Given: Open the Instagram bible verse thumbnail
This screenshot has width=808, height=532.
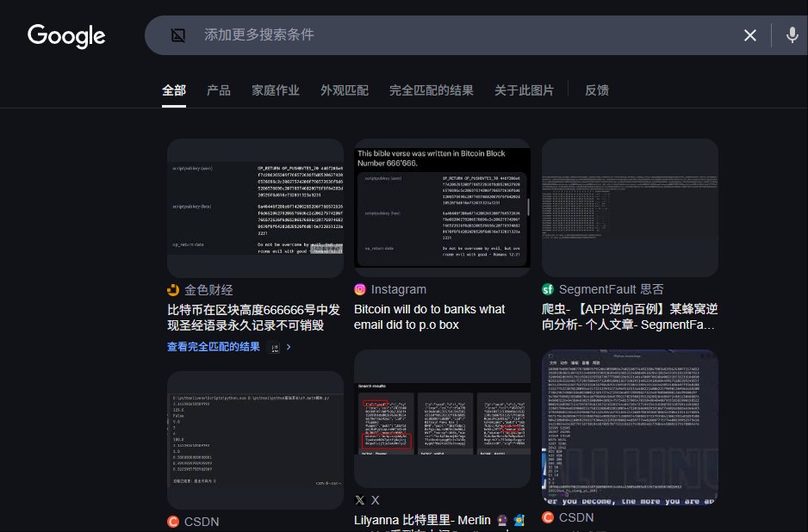Looking at the screenshot, I should click(x=442, y=208).
